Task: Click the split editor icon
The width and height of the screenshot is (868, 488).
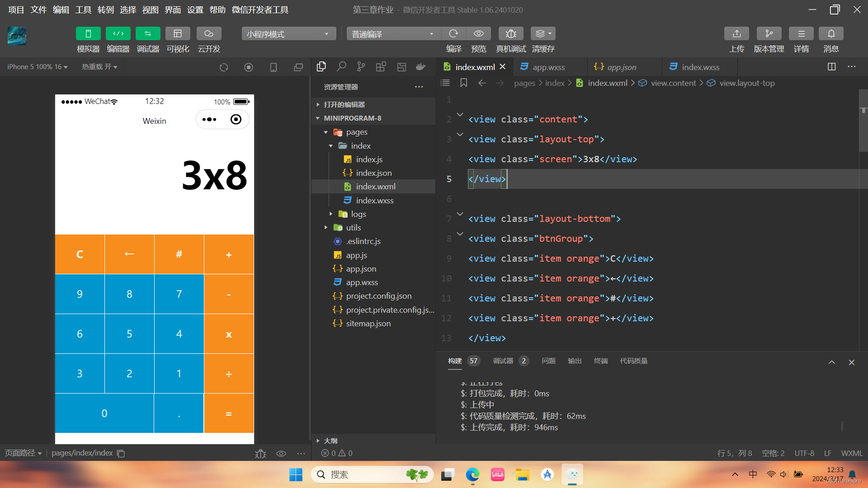Action: coord(831,67)
